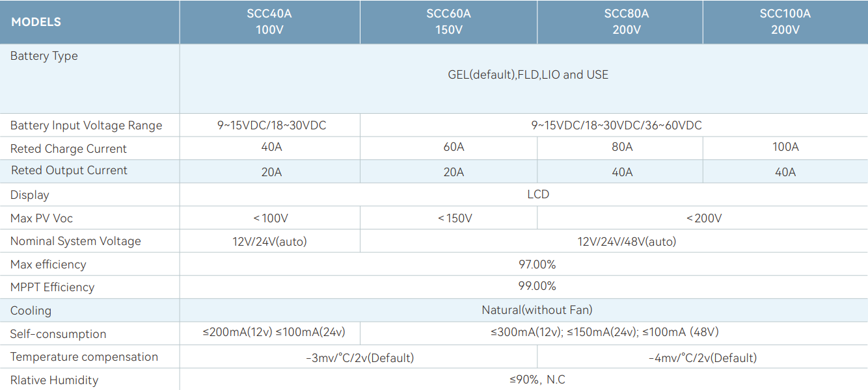This screenshot has height=390, width=868.
Task: Select the SCC80A 200V column header
Action: 620,22
